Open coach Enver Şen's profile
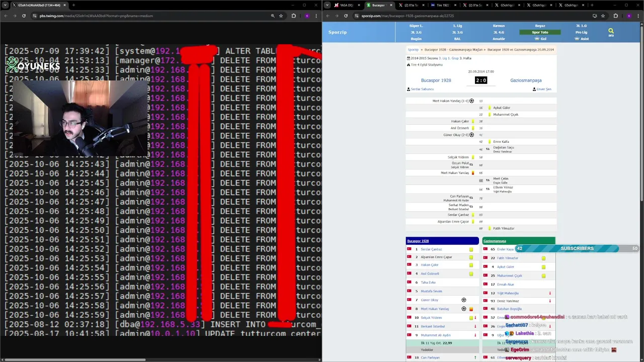644x362 pixels. (x=544, y=89)
